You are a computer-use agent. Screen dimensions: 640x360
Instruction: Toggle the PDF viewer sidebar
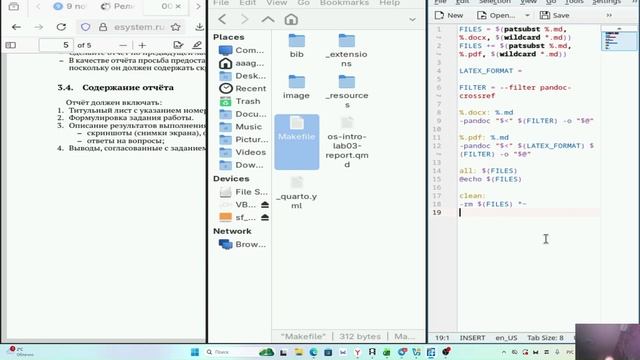pos(11,45)
